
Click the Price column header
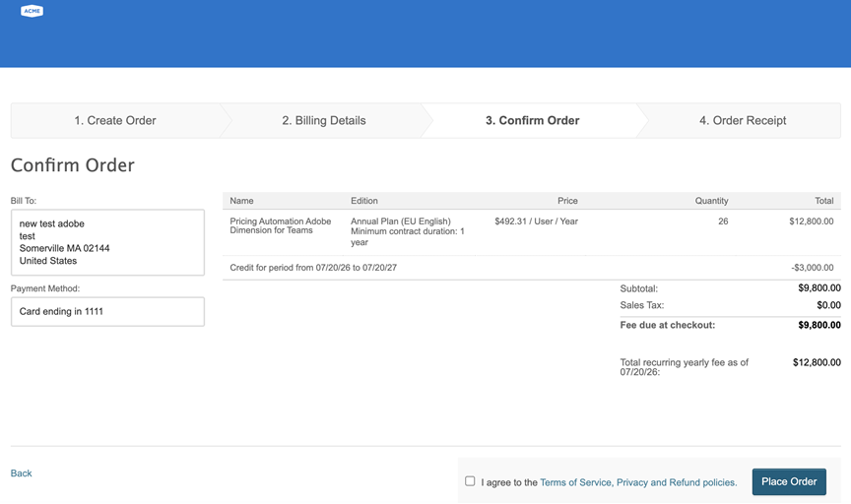[567, 201]
